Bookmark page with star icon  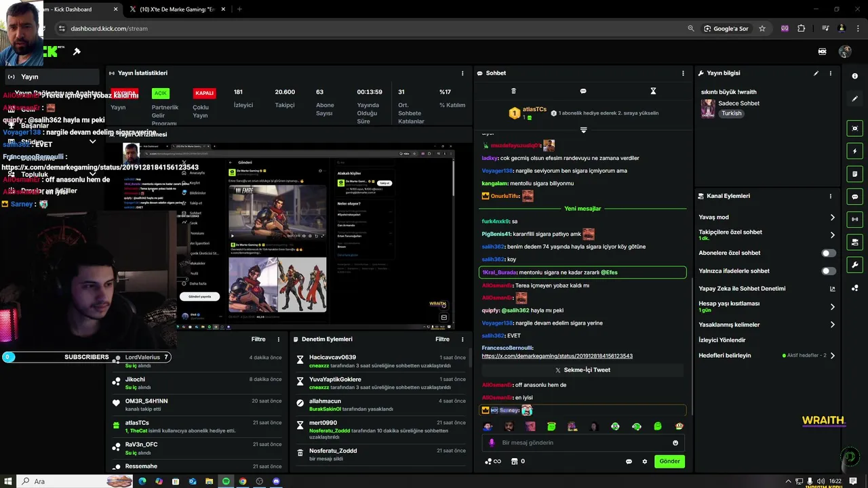click(x=762, y=28)
